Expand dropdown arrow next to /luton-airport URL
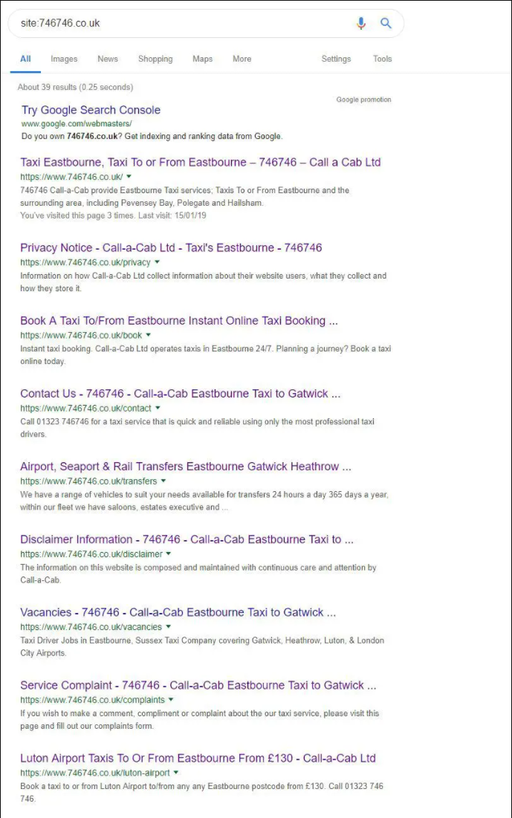 click(x=176, y=773)
